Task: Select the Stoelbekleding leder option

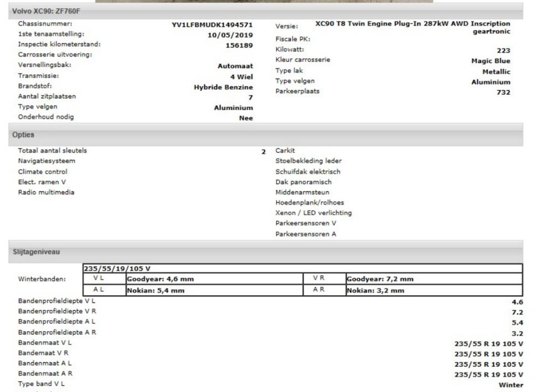Action: point(308,161)
